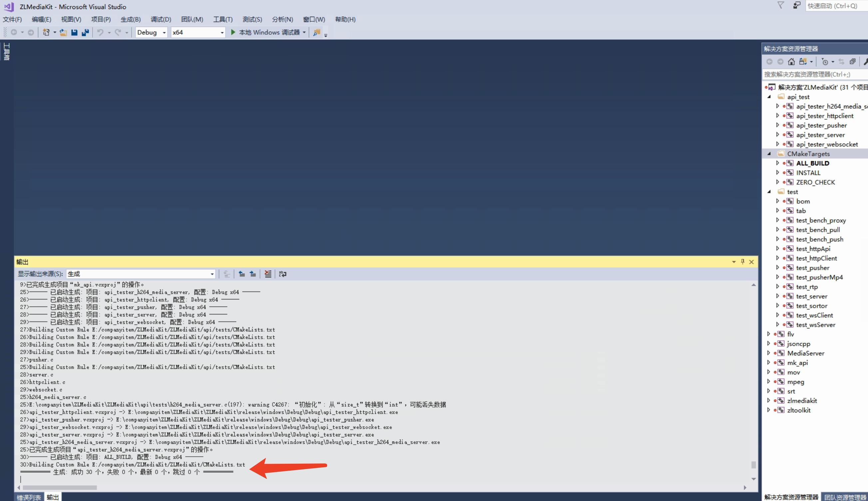Image resolution: width=868 pixels, height=501 pixels.
Task: Click the Open File toolbar icon
Action: [63, 32]
